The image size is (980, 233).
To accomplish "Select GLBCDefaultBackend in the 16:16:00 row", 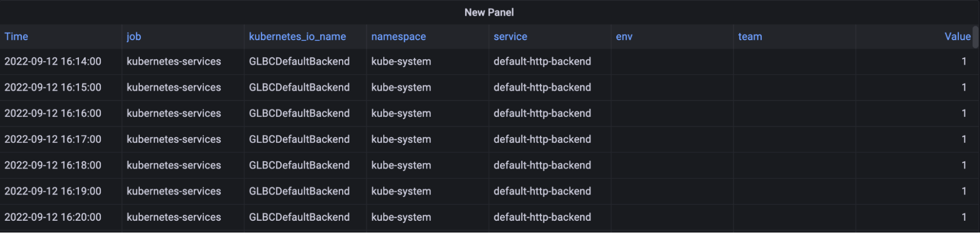I will coord(299,113).
